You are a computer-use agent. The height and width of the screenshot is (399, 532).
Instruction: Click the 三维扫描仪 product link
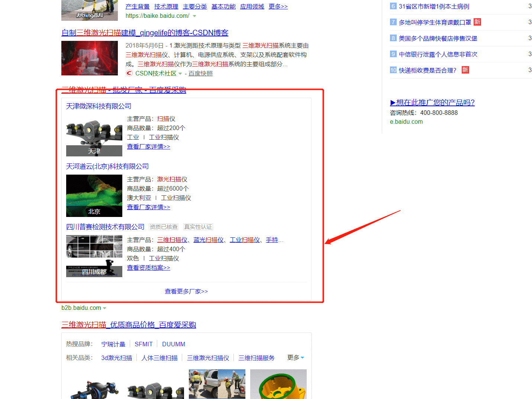(x=172, y=240)
